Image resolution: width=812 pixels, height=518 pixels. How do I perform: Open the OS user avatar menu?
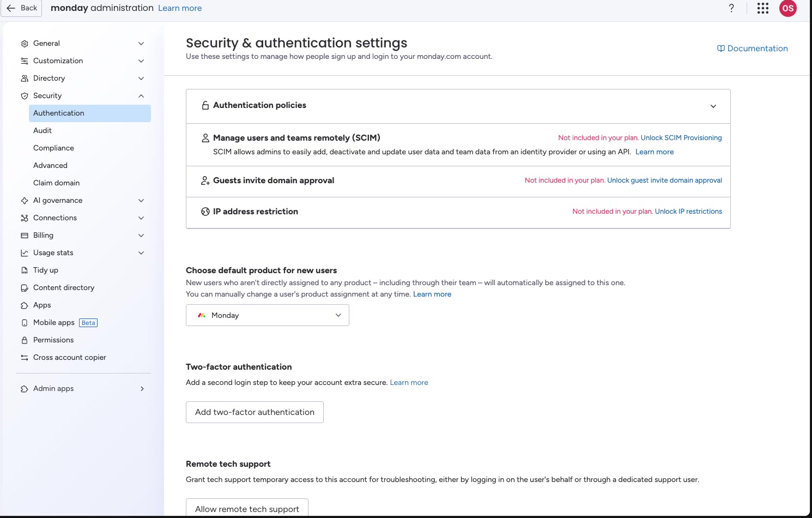click(x=788, y=8)
